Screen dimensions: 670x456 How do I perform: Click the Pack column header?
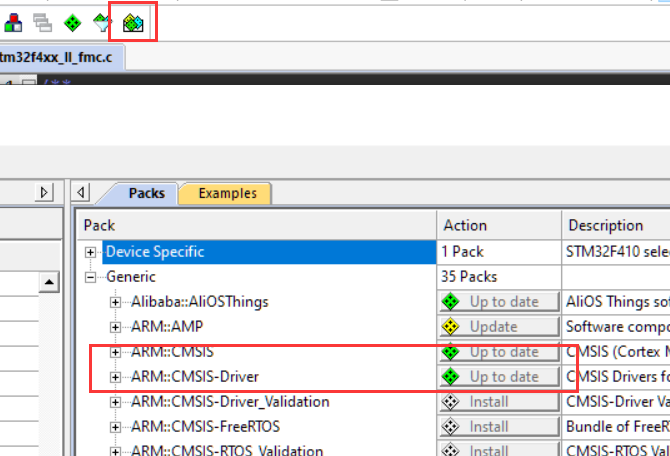coord(256,225)
